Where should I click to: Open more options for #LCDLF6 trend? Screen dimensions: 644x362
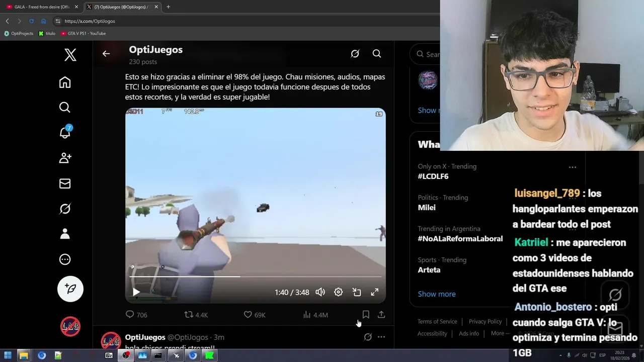pyautogui.click(x=572, y=167)
